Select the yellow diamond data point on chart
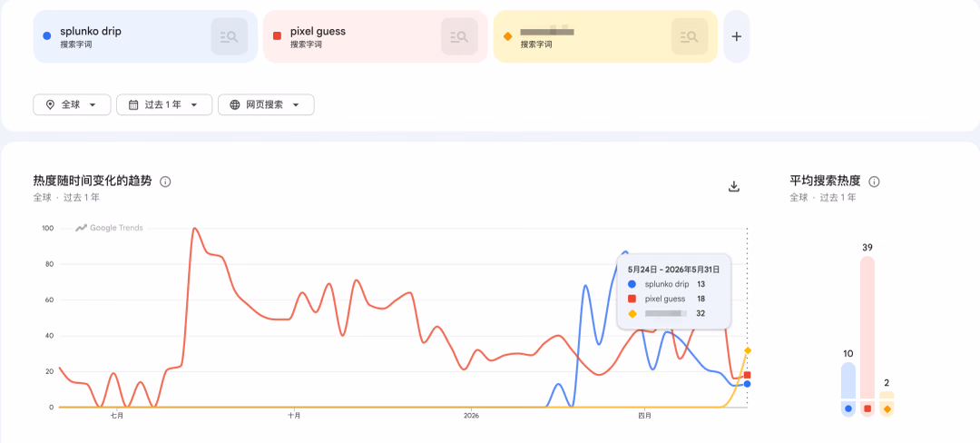The width and height of the screenshot is (980, 443). (x=748, y=350)
